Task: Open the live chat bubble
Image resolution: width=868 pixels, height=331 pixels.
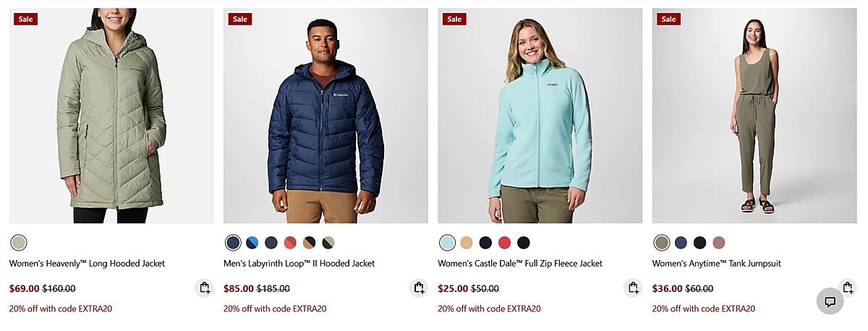Action: [x=830, y=301]
